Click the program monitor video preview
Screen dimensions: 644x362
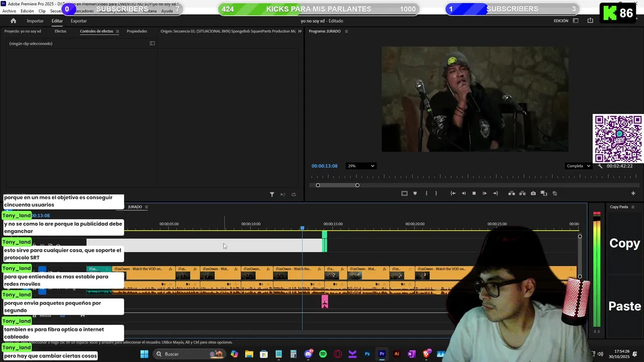point(475,99)
